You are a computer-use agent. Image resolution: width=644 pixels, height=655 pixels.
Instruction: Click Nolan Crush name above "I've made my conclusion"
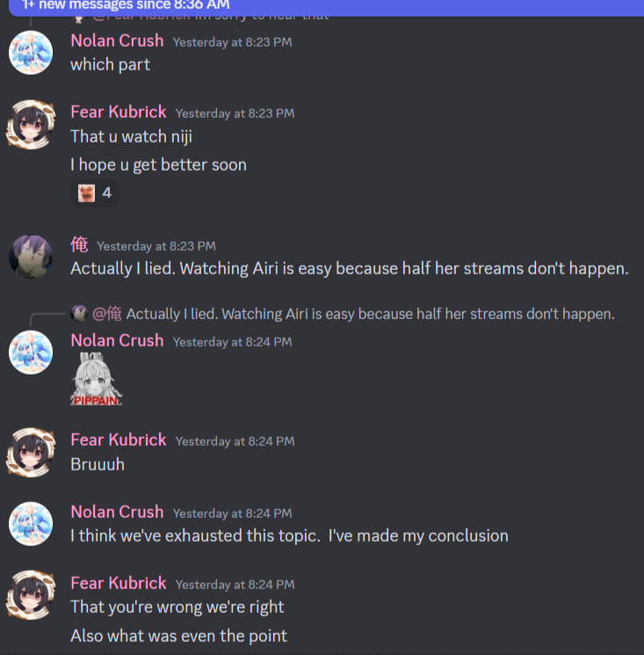pos(117,513)
